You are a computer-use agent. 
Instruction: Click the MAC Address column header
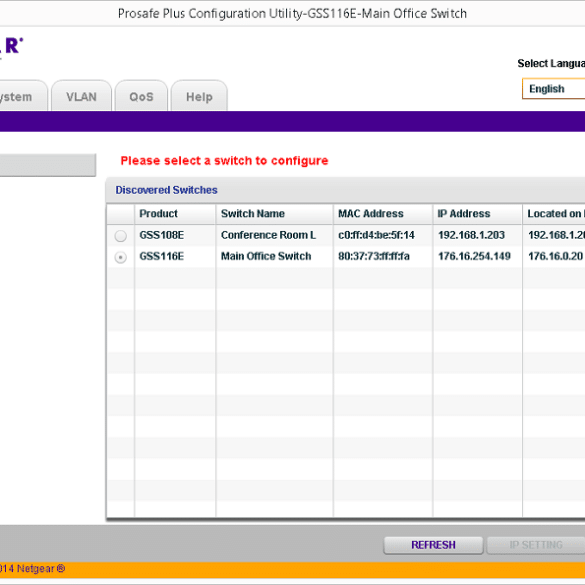click(383, 214)
